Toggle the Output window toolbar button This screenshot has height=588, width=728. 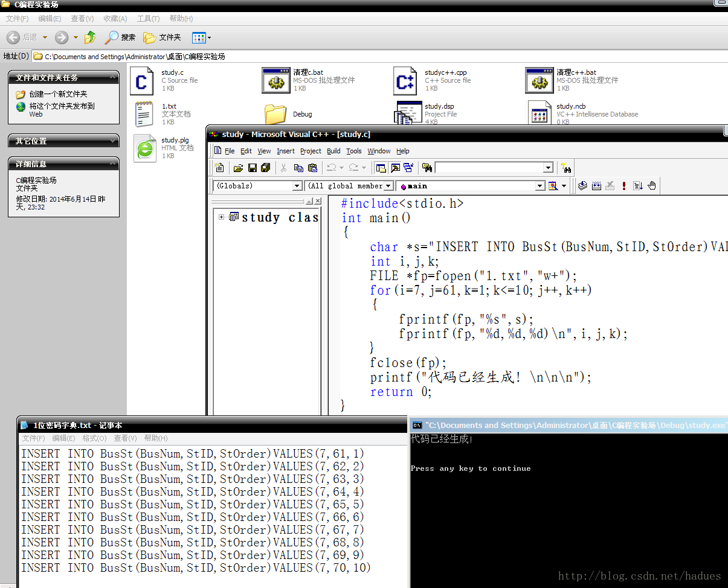(395, 168)
